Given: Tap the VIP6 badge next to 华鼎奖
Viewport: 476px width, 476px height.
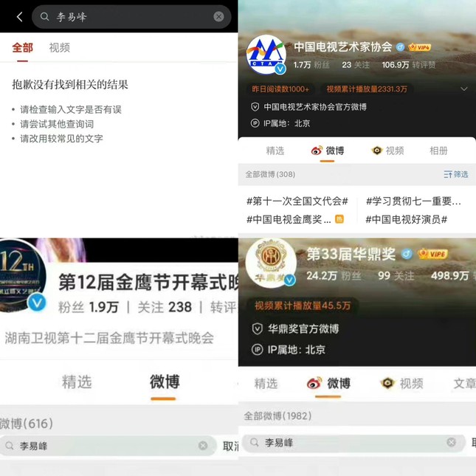Looking at the screenshot, I should click(x=433, y=254).
